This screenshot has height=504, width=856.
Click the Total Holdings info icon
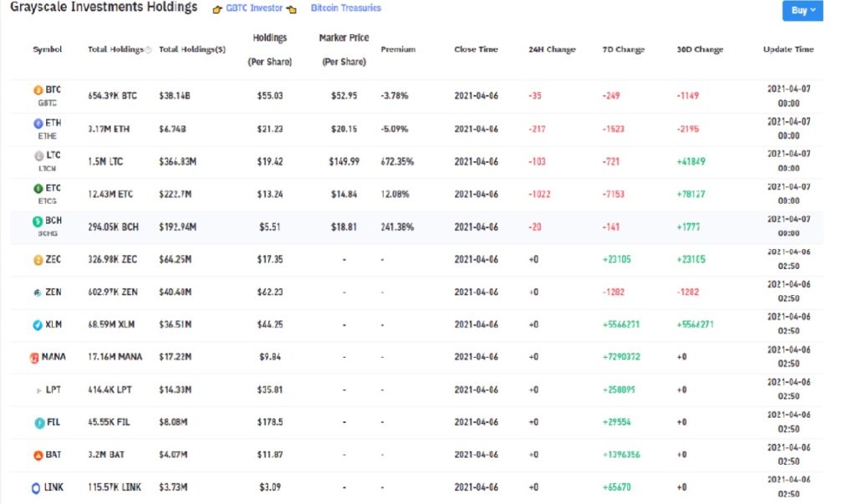tap(148, 50)
